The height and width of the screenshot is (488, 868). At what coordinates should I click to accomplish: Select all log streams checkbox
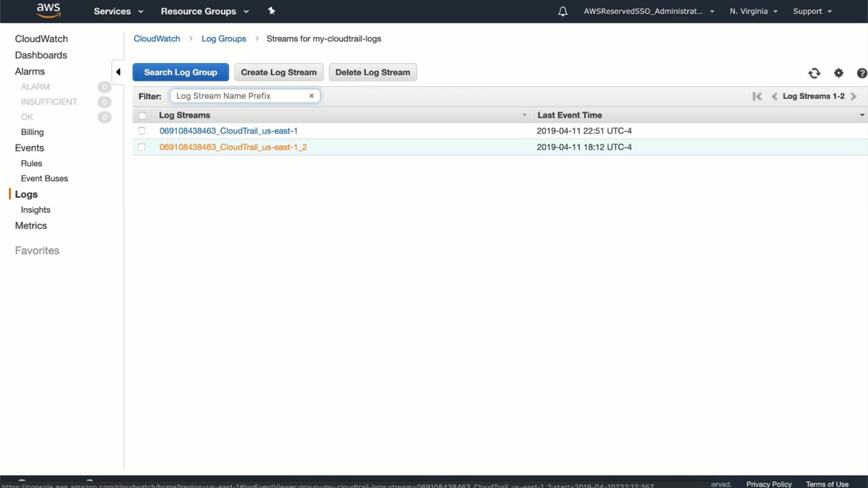pos(142,115)
